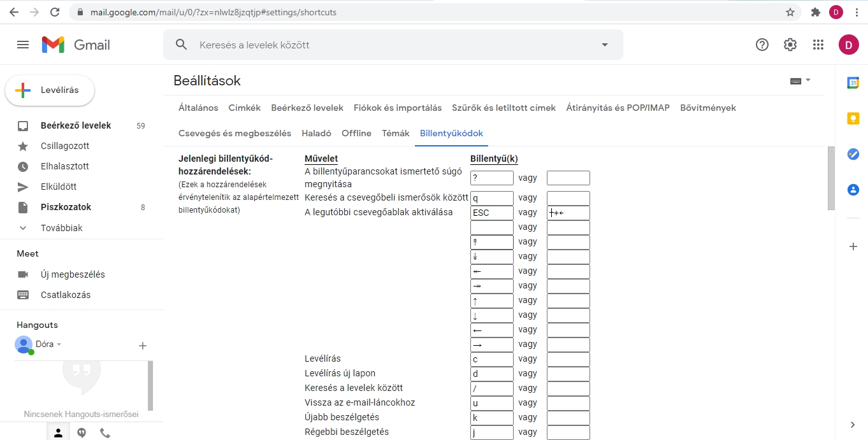This screenshot has height=440, width=868.
Task: Click the Keresés a levelek között search box
Action: (382, 45)
